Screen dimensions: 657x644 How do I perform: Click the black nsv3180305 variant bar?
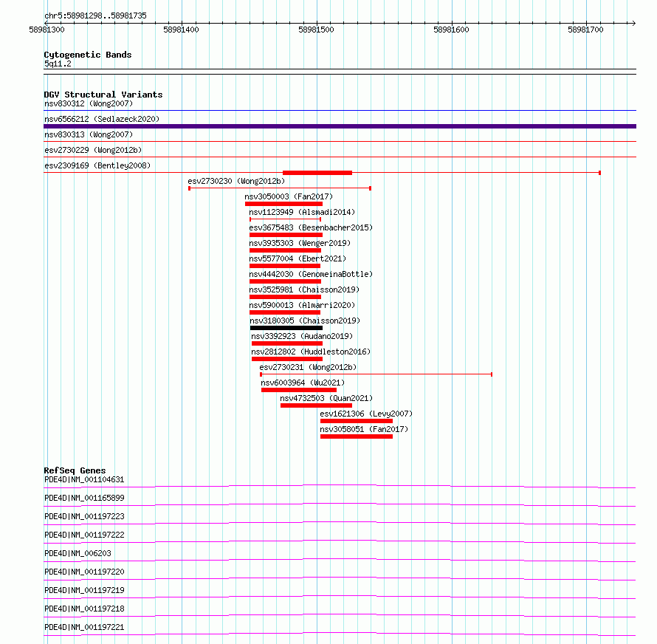pyautogui.click(x=286, y=328)
